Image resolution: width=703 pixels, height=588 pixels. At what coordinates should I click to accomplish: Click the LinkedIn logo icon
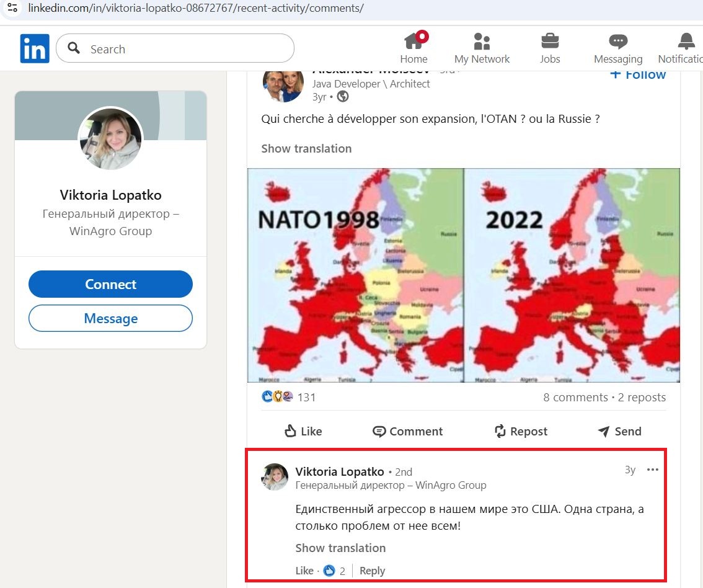[x=35, y=48]
